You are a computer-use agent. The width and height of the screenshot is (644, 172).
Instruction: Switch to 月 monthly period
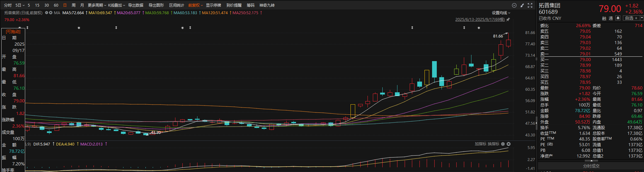pyautogui.click(x=82, y=5)
